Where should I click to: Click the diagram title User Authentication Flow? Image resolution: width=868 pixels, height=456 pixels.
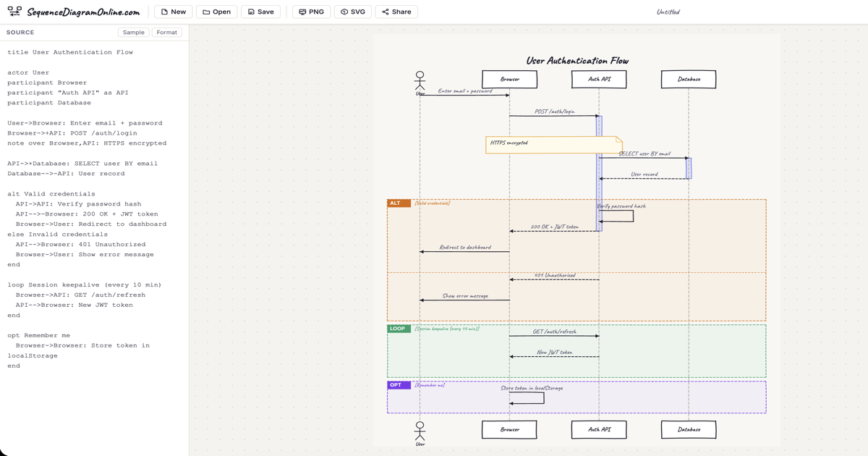(576, 61)
